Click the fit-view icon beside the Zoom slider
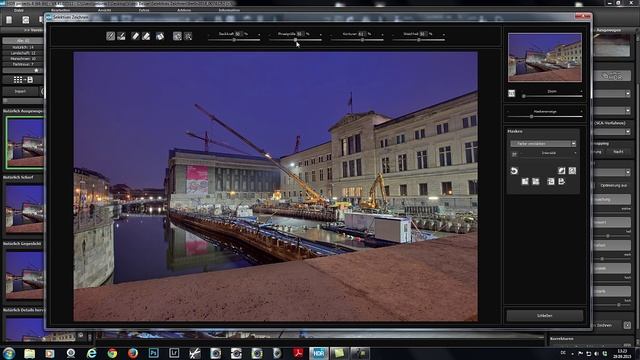The image size is (640, 360). coord(511,93)
